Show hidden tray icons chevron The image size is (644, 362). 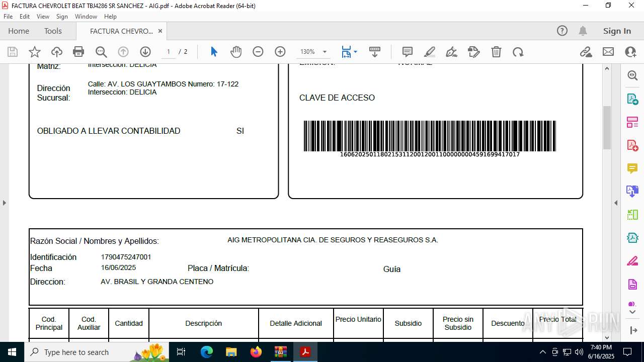pyautogui.click(x=542, y=352)
